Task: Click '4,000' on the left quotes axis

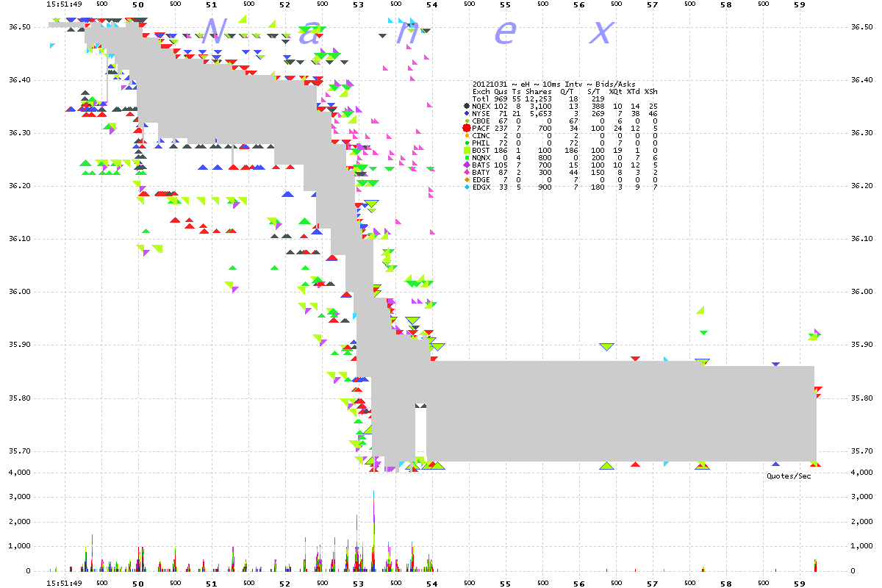Action: tap(18, 472)
